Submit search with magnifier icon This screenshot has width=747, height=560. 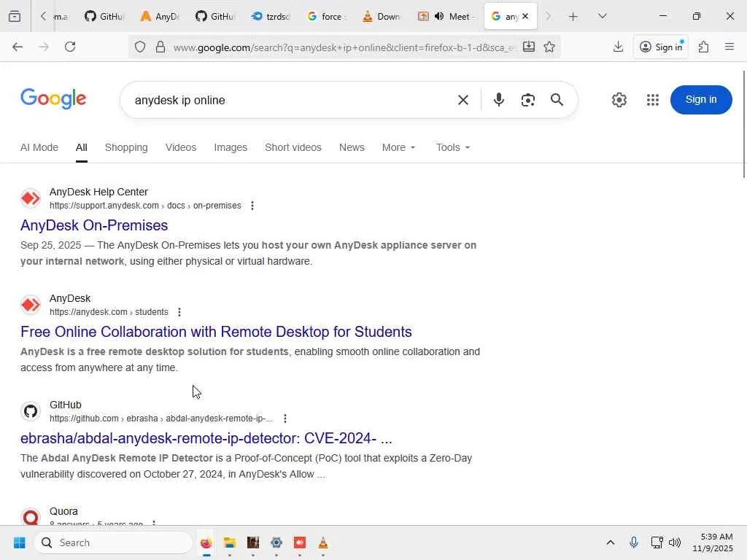557,100
